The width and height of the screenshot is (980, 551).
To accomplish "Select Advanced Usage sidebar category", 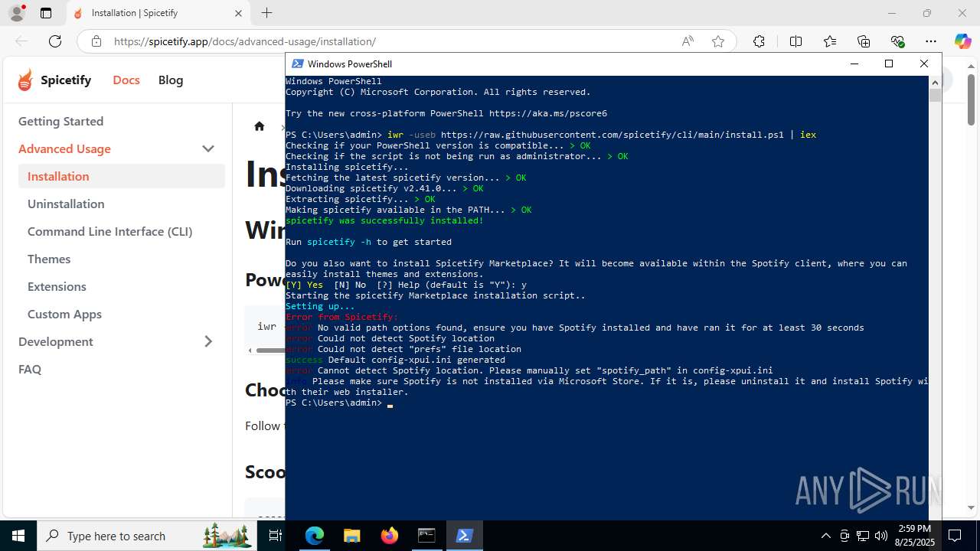I will pyautogui.click(x=64, y=148).
